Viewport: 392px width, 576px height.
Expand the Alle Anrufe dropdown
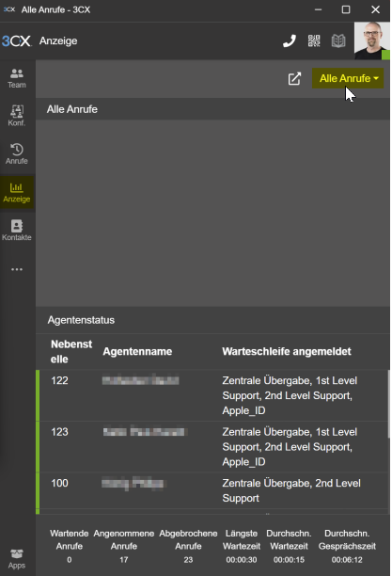coord(348,78)
